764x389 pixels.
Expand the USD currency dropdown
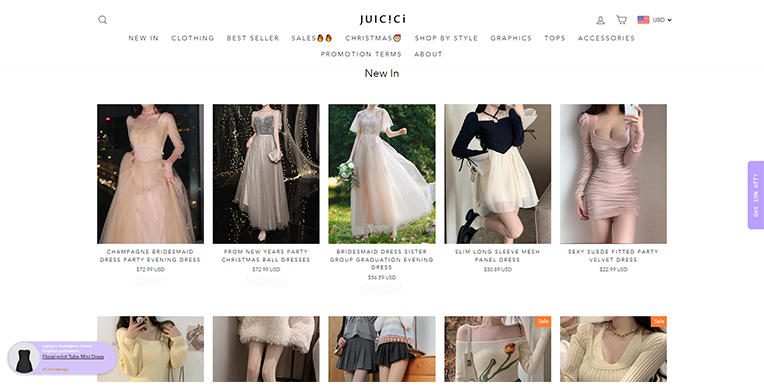click(662, 20)
